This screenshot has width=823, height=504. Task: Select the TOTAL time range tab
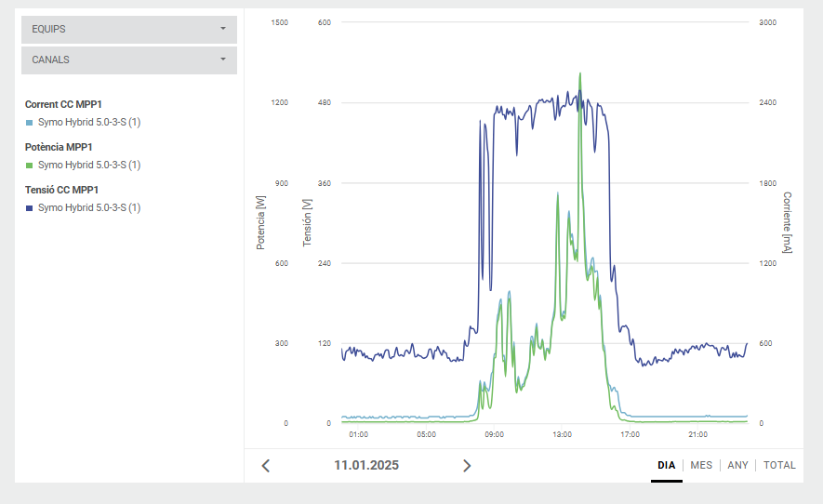pyautogui.click(x=779, y=465)
